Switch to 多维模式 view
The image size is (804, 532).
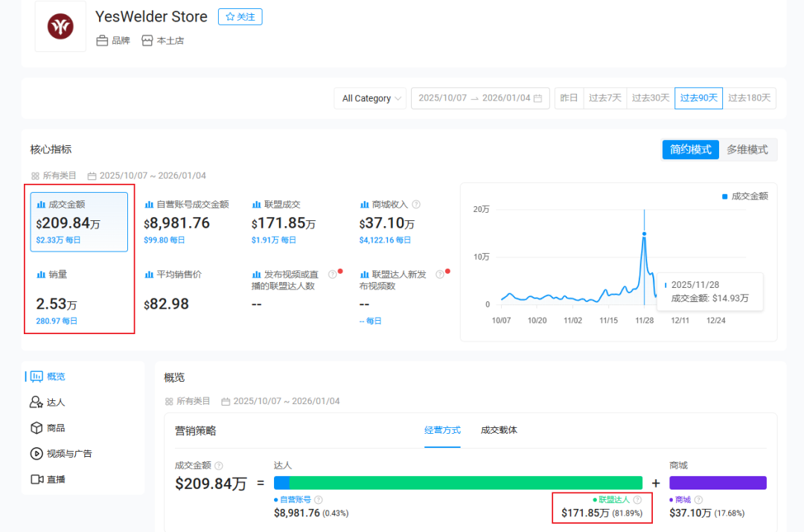point(747,150)
